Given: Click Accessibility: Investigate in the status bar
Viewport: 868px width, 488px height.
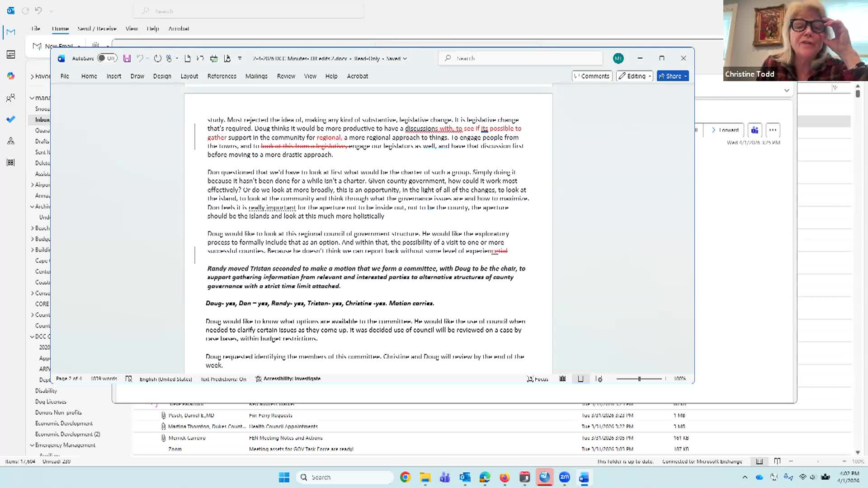Looking at the screenshot, I should click(x=288, y=379).
